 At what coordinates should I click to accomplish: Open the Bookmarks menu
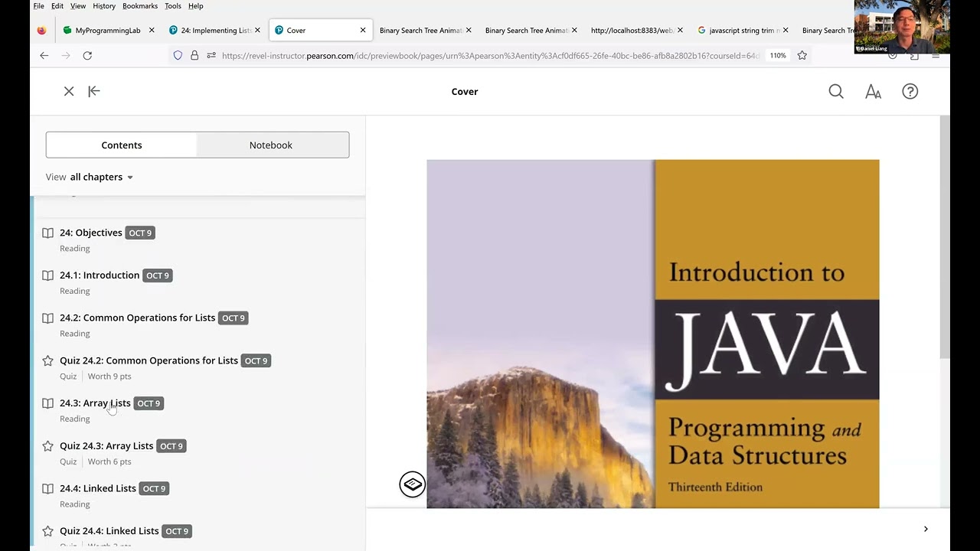click(x=140, y=6)
